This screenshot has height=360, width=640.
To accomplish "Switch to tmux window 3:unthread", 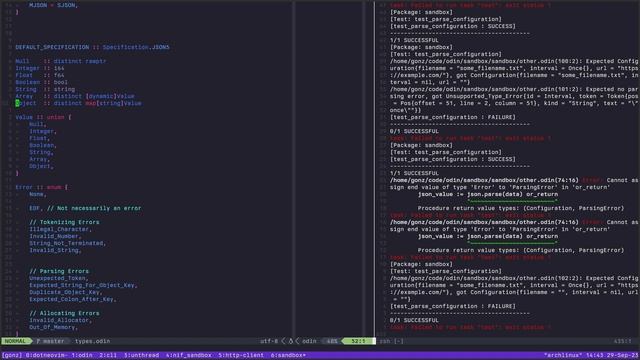I will click(141, 355).
